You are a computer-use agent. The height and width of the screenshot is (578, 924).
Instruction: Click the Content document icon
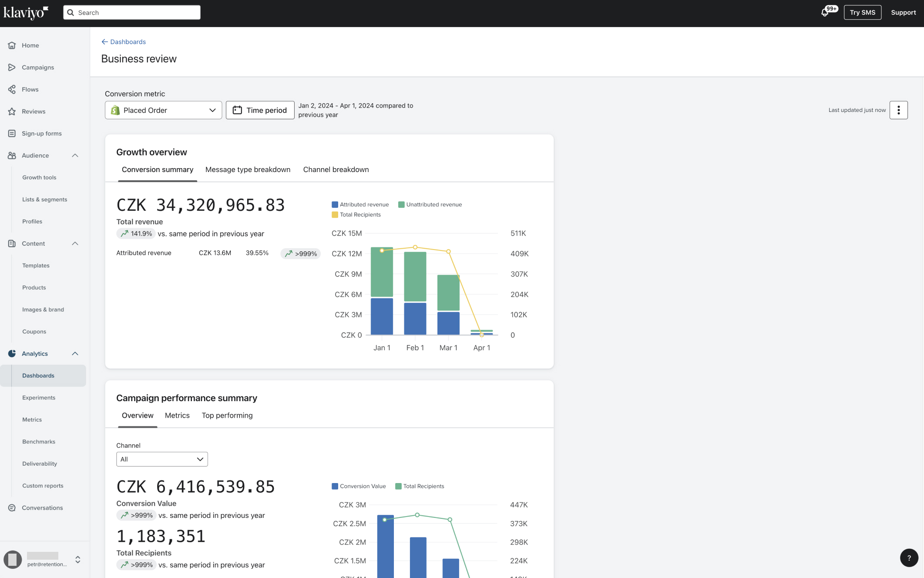pyautogui.click(x=12, y=243)
